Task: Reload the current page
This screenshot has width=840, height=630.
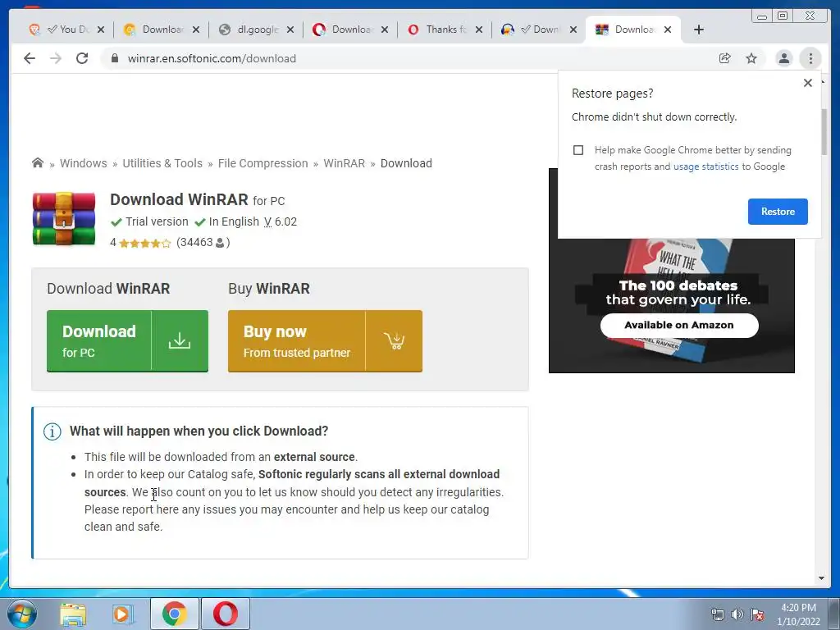Action: coord(82,58)
